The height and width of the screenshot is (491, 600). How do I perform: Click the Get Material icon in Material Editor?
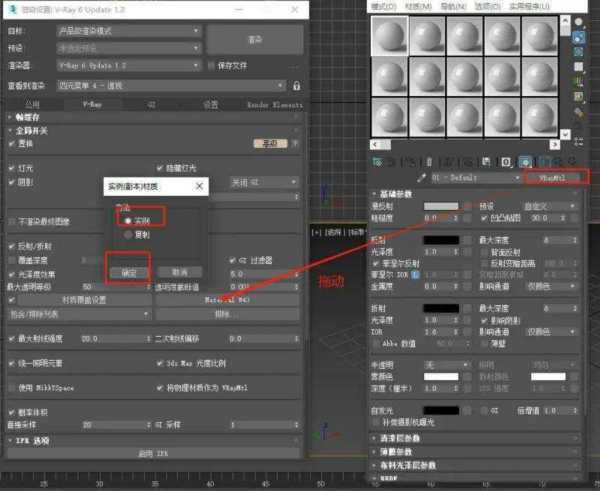point(377,162)
